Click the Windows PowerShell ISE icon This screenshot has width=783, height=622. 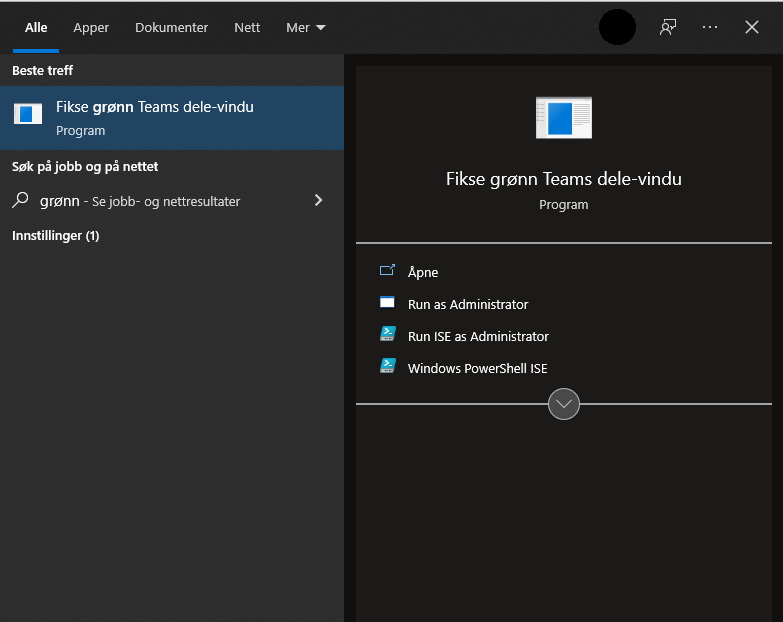coord(388,365)
